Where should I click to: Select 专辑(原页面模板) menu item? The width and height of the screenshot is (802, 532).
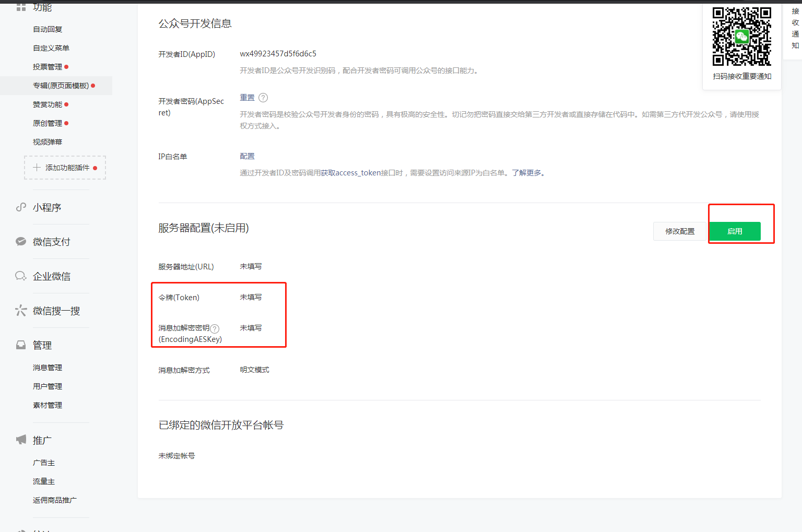[x=61, y=86]
